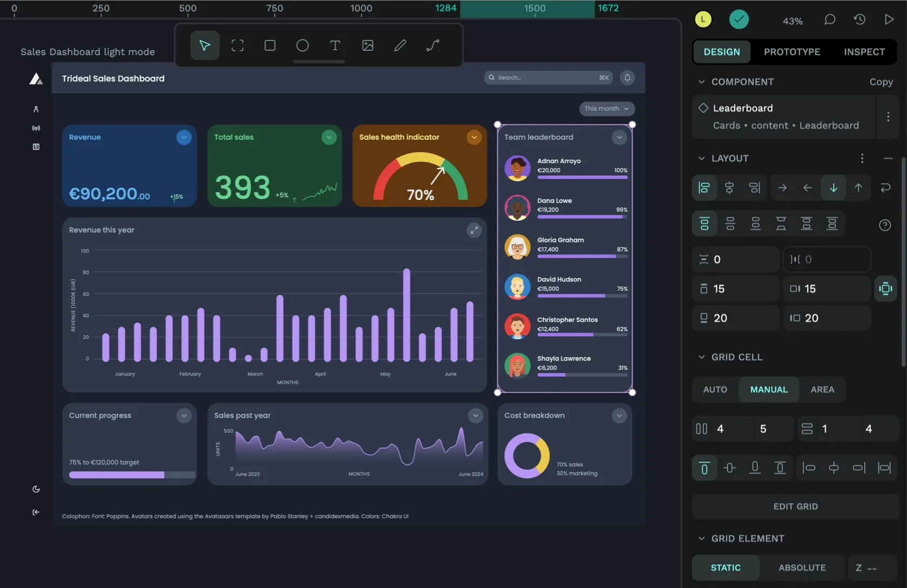The width and height of the screenshot is (907, 588).
Task: Activate the Pencil draw tool
Action: point(400,45)
